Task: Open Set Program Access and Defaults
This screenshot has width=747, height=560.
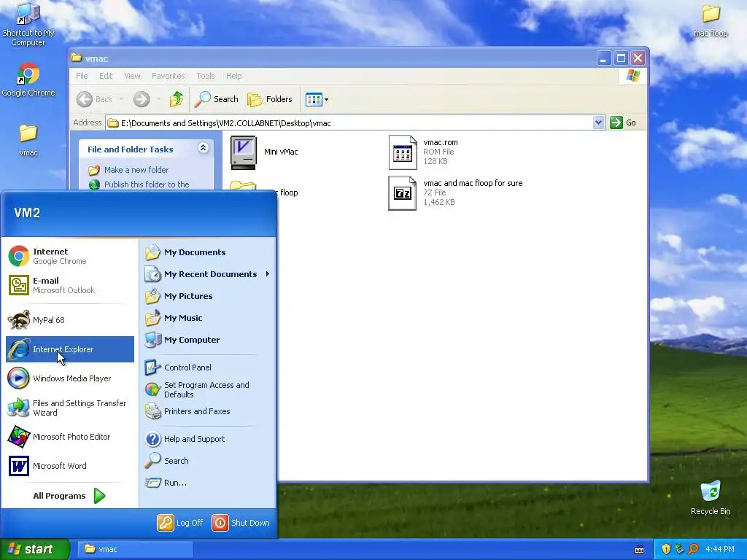Action: (x=206, y=389)
